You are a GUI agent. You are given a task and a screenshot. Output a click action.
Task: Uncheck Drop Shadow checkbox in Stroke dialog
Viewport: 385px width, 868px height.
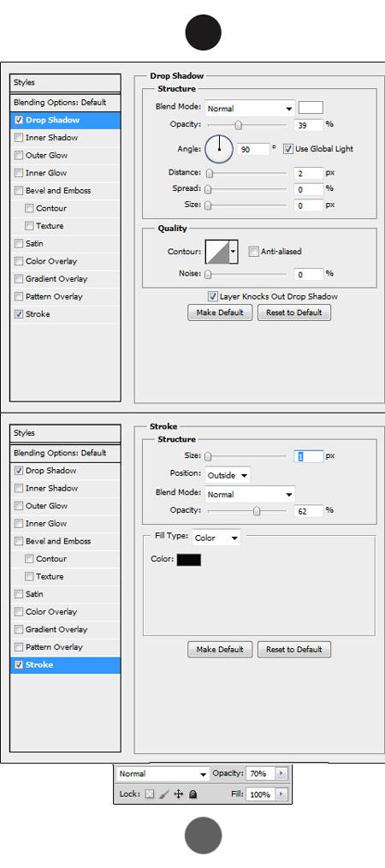pos(19,471)
